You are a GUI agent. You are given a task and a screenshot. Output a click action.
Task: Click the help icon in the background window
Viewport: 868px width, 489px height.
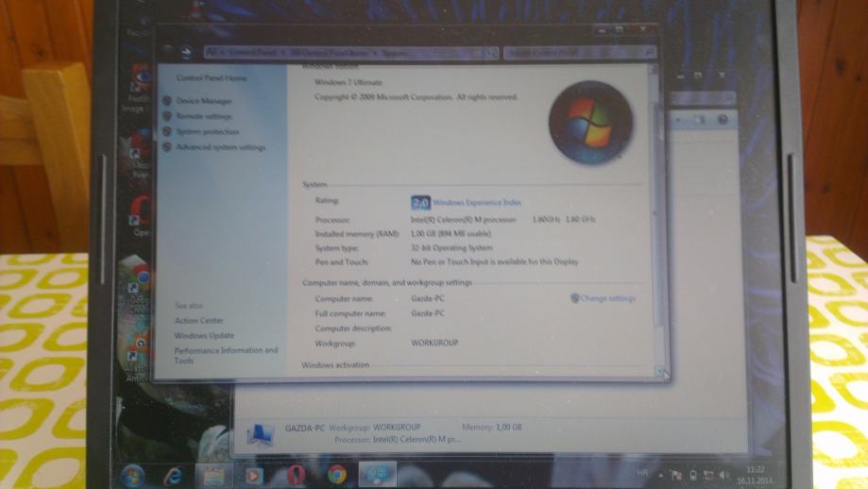[723, 120]
